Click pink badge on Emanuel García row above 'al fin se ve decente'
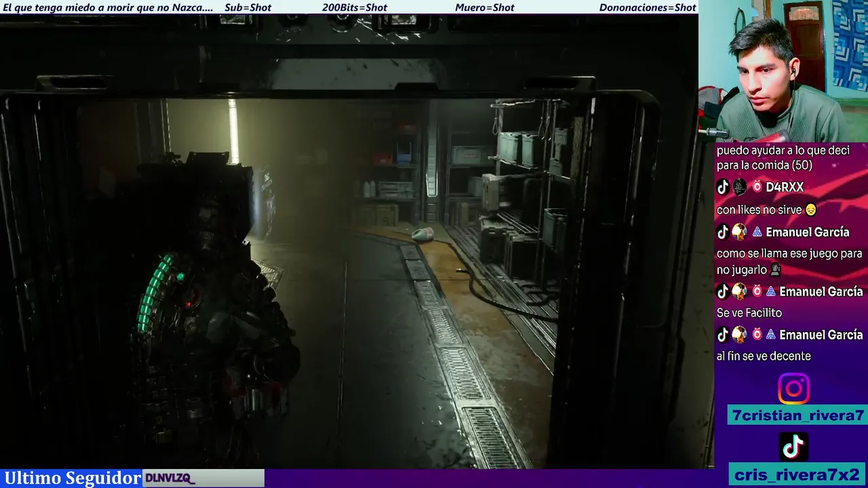The height and width of the screenshot is (488, 868). coord(757,335)
